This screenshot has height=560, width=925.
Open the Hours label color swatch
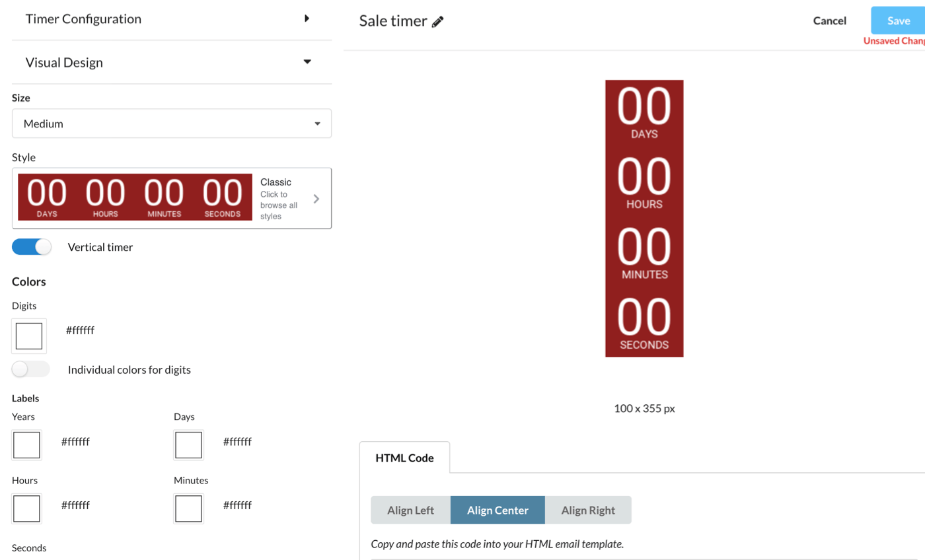click(27, 508)
